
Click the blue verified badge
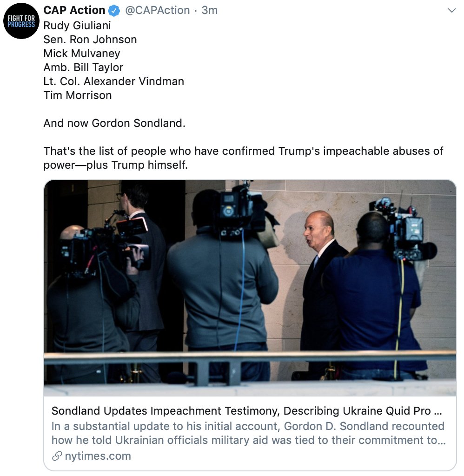[114, 11]
